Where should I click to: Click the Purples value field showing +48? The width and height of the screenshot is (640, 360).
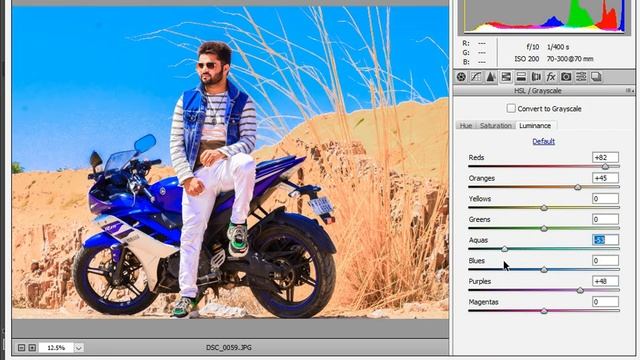coord(605,281)
